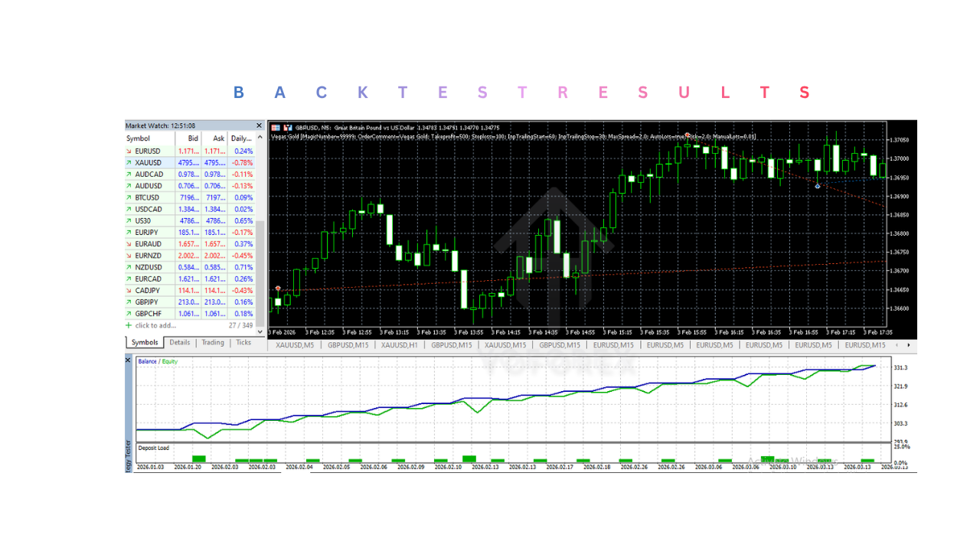The image size is (980, 551).
Task: Click the green plus icon in Market Watch
Action: point(130,325)
